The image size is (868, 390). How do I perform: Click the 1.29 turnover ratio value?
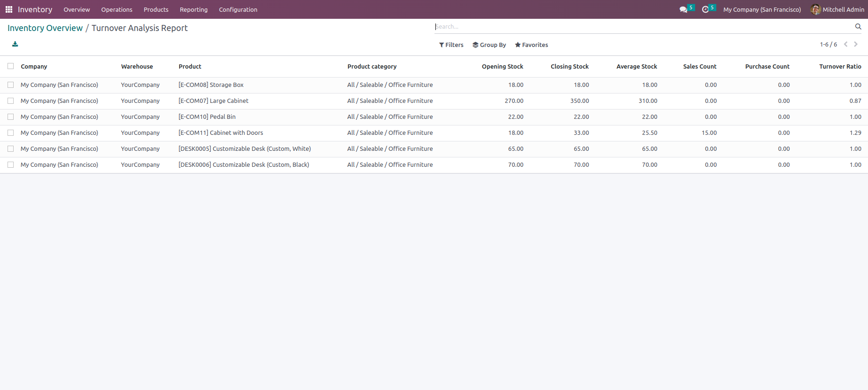[x=855, y=133]
